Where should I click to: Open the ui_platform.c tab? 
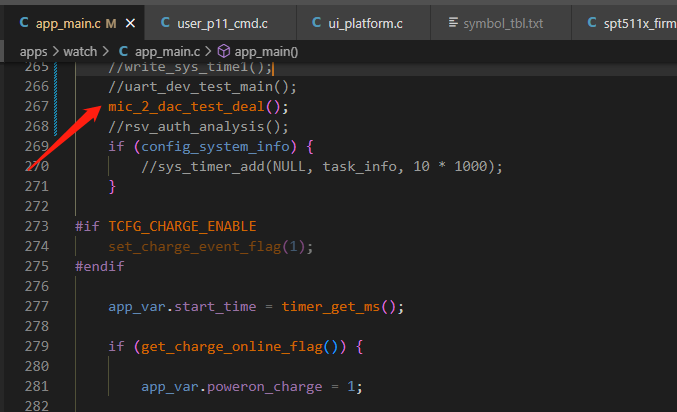tap(364, 23)
